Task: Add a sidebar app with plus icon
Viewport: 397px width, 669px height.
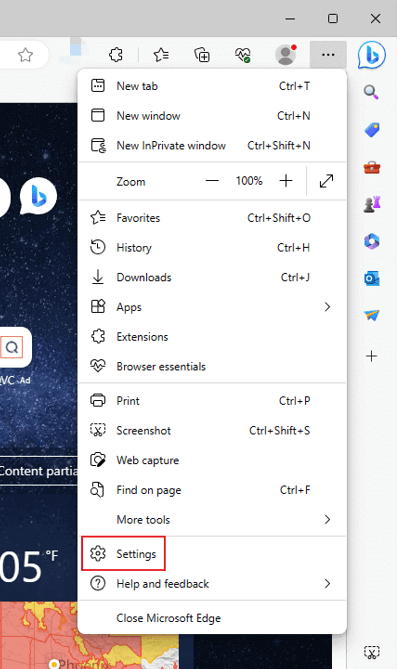Action: (372, 356)
